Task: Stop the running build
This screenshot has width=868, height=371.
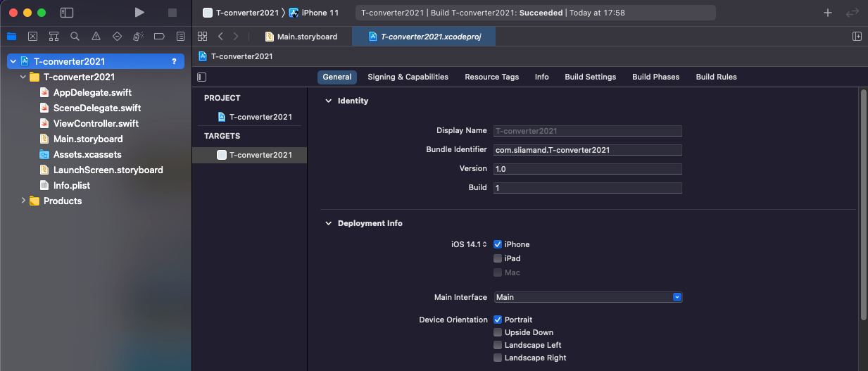Action: pos(172,13)
